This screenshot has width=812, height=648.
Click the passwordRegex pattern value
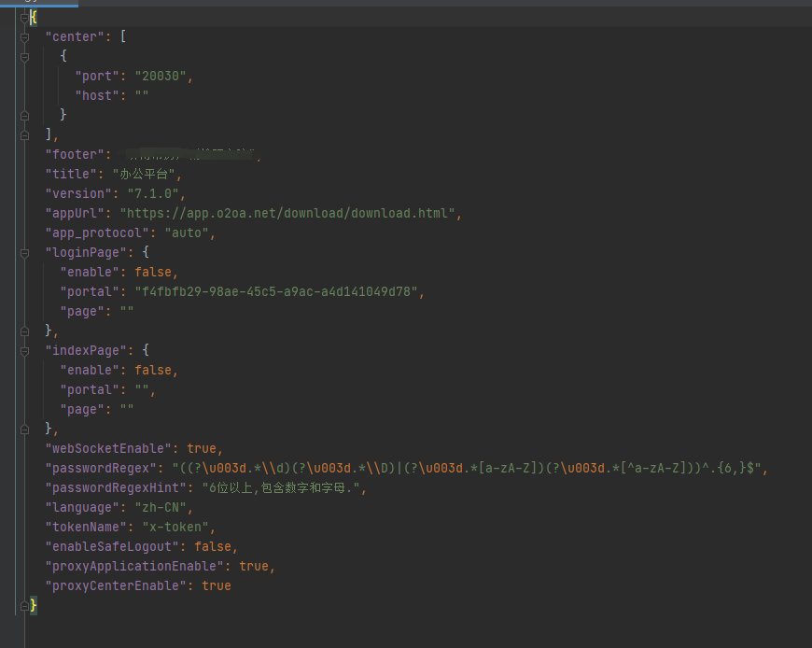[467, 468]
